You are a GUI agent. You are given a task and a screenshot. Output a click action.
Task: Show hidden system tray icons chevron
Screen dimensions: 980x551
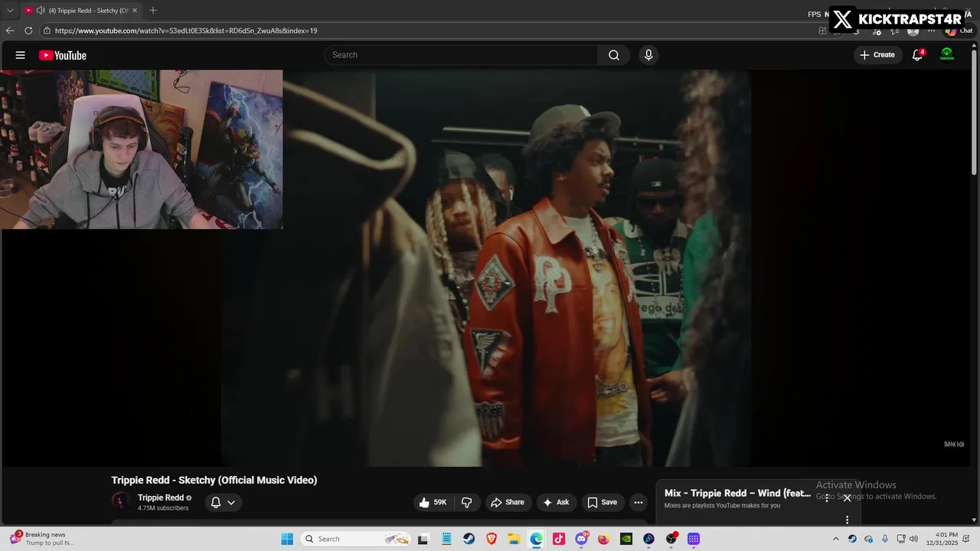click(836, 539)
